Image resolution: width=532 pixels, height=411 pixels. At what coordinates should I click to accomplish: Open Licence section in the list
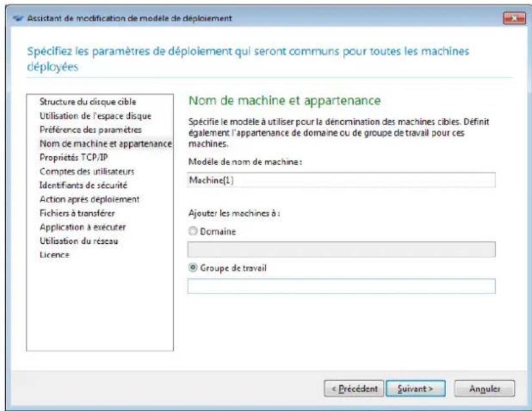pyautogui.click(x=54, y=255)
